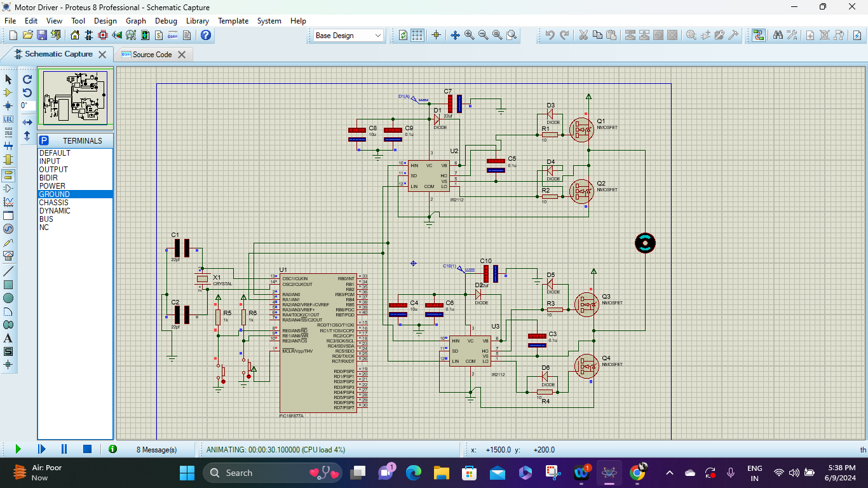Screen dimensions: 868x488
Task: Select the 2D arc graphics tool
Action: click(8, 311)
